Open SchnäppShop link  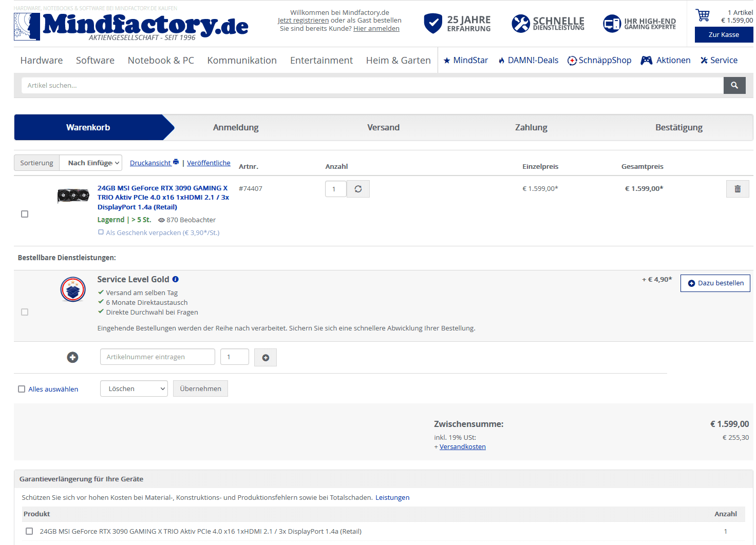click(599, 61)
